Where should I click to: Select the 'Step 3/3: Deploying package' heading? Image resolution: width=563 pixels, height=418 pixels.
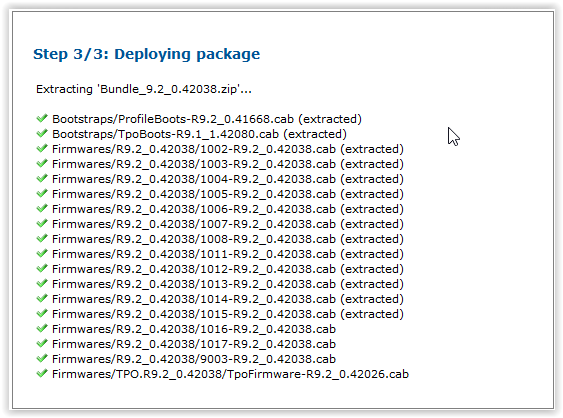pos(146,55)
